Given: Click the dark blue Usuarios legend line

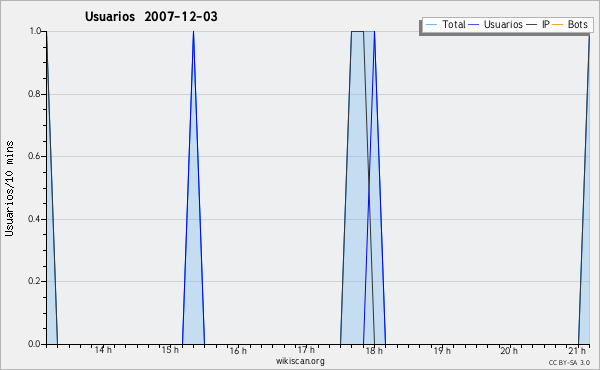Looking at the screenshot, I should (x=474, y=25).
